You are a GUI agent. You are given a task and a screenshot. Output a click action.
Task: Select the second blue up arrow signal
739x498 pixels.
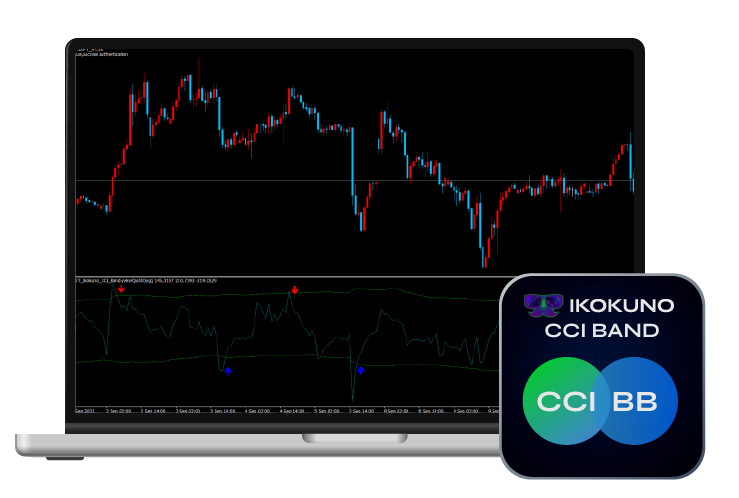pyautogui.click(x=361, y=371)
